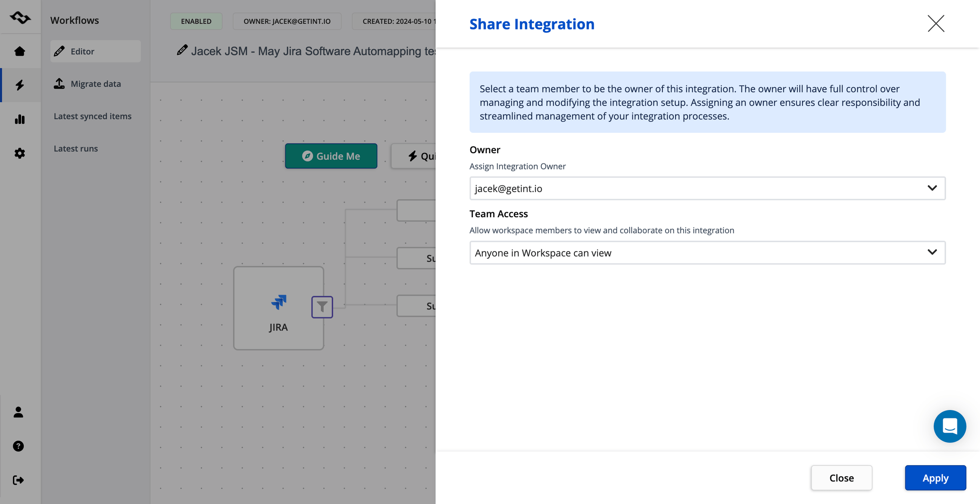The height and width of the screenshot is (504, 980).
Task: Click the Close button in the dialog
Action: (x=842, y=478)
